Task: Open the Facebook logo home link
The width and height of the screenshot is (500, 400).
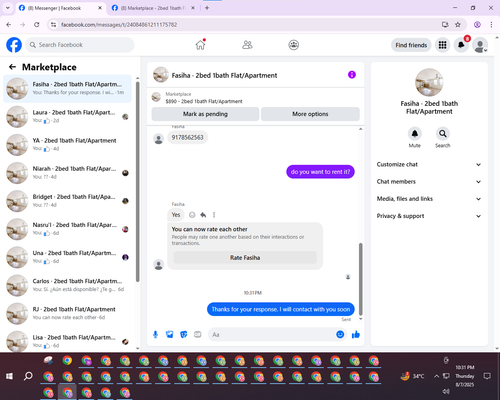Action: click(14, 45)
